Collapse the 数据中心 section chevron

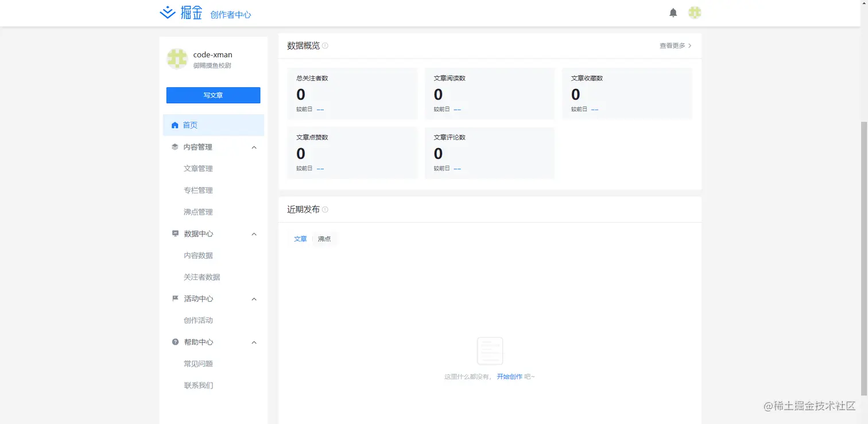[254, 234]
